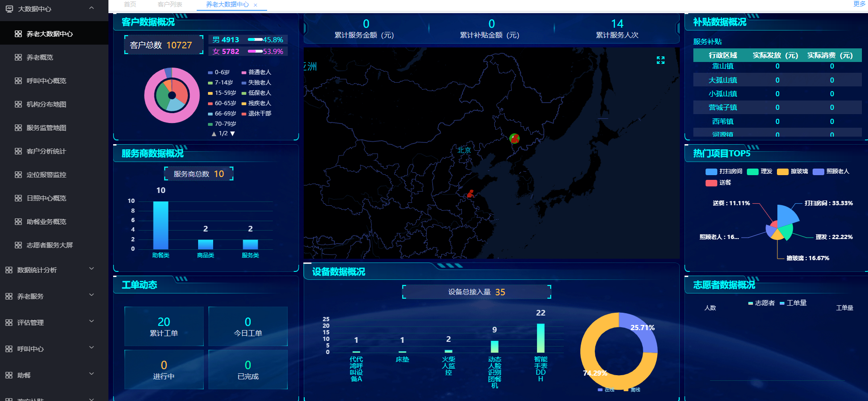Toggle the 志愿者 series legend item
The image size is (868, 401).
(x=761, y=303)
